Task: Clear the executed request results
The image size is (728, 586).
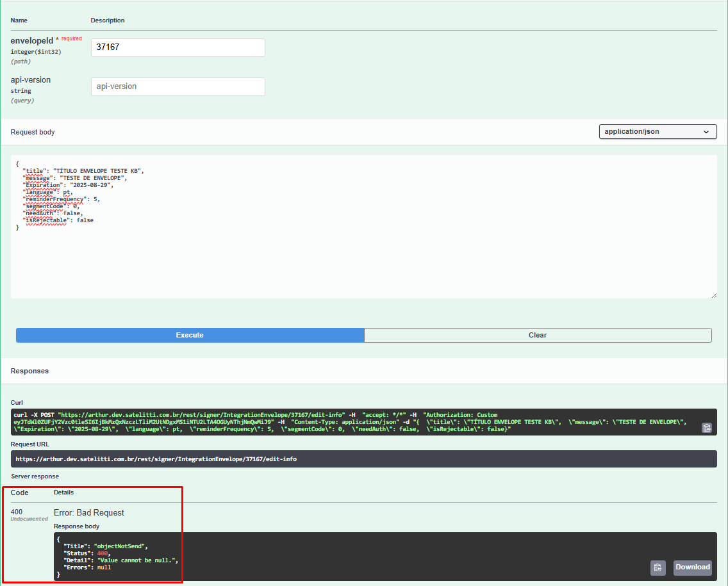Action: coord(538,335)
